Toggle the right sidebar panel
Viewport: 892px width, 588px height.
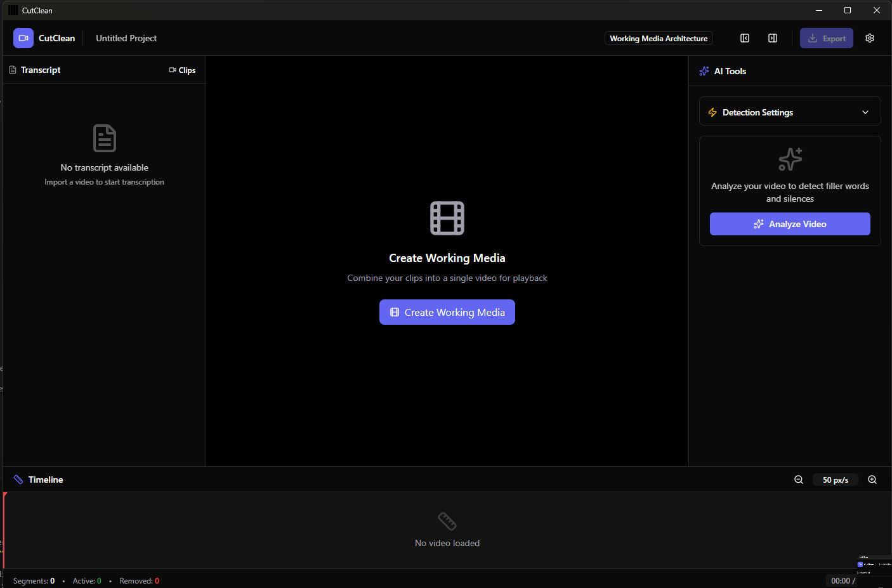[x=773, y=38]
